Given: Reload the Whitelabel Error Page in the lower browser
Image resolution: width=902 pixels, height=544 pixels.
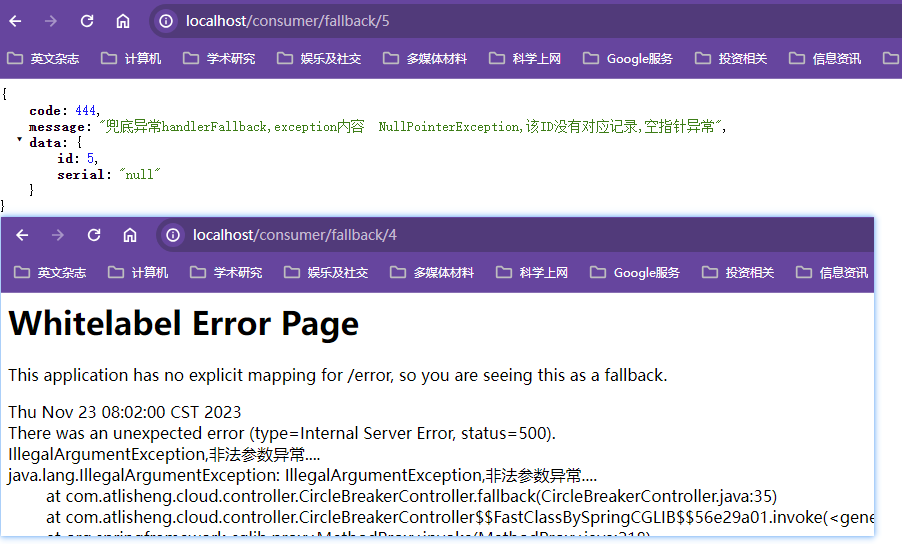Looking at the screenshot, I should (94, 235).
